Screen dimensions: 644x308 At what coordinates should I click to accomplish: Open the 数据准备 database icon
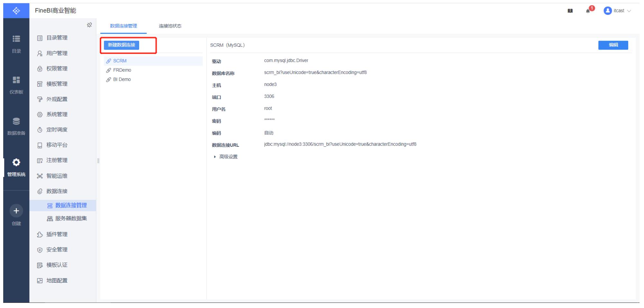tap(16, 121)
